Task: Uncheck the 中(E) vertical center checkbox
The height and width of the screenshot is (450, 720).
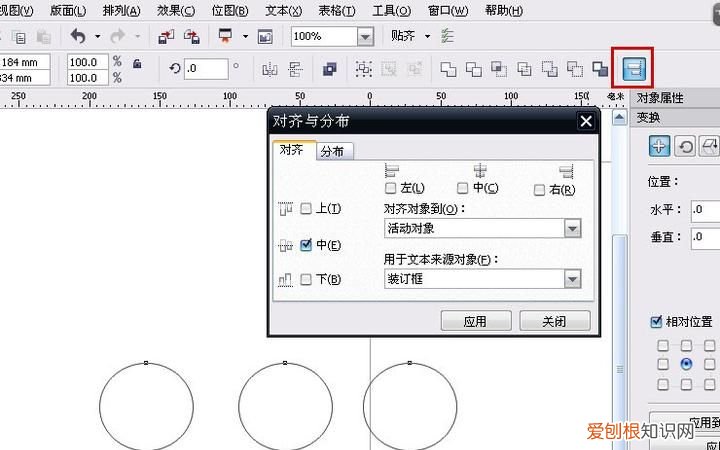Action: (306, 245)
